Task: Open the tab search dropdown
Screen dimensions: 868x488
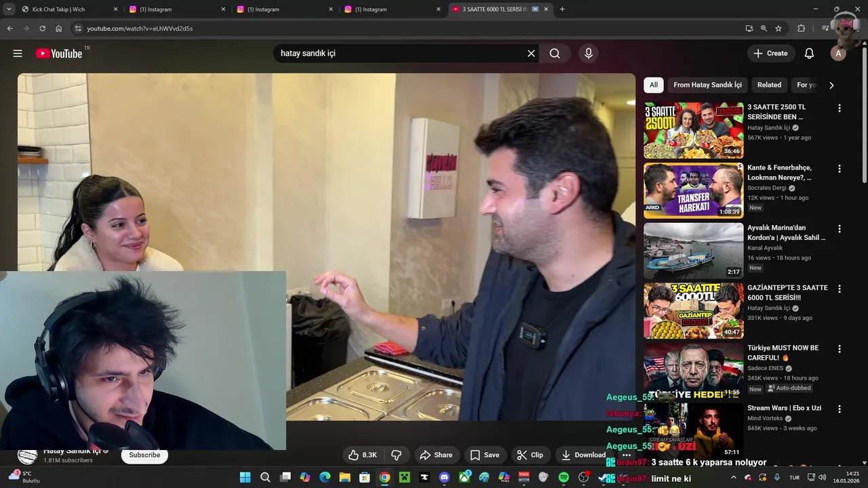Action: [x=9, y=9]
